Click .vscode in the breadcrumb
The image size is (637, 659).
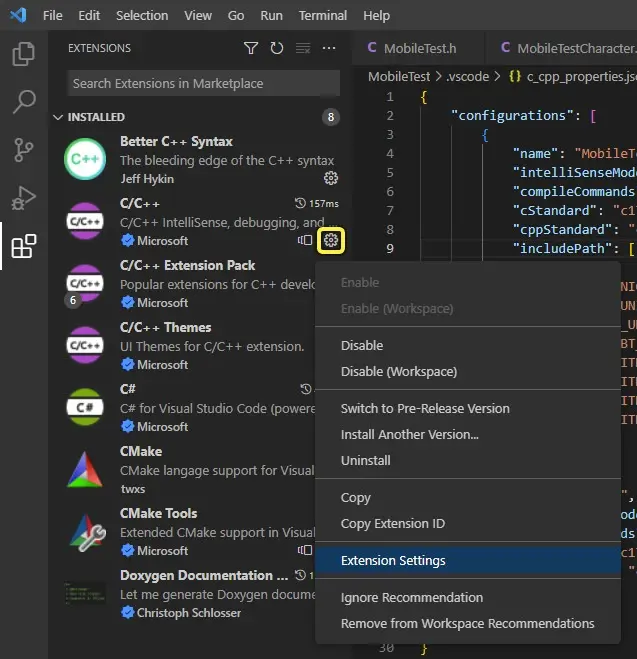point(467,76)
